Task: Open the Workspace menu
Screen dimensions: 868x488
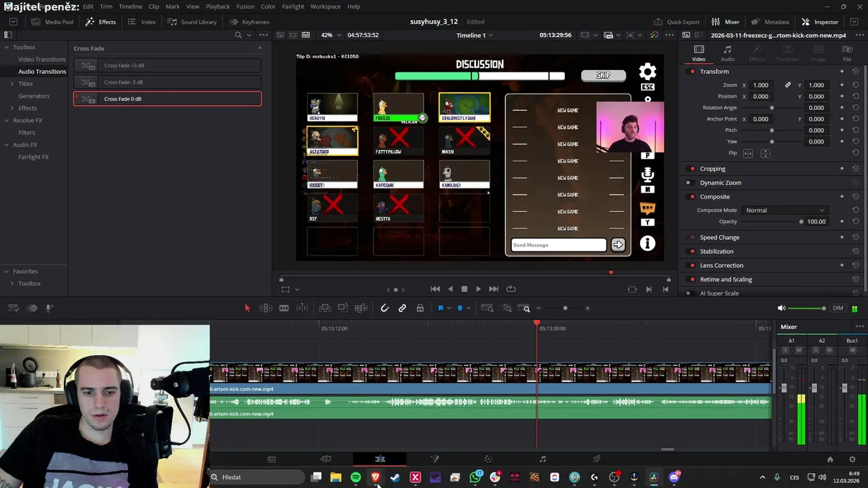Action: tap(325, 7)
